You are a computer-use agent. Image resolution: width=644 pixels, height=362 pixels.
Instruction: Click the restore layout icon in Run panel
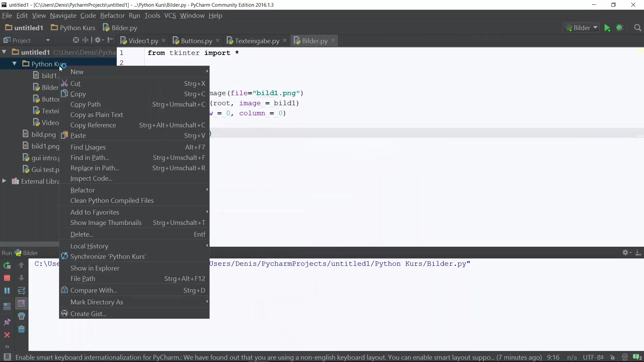pos(7,306)
